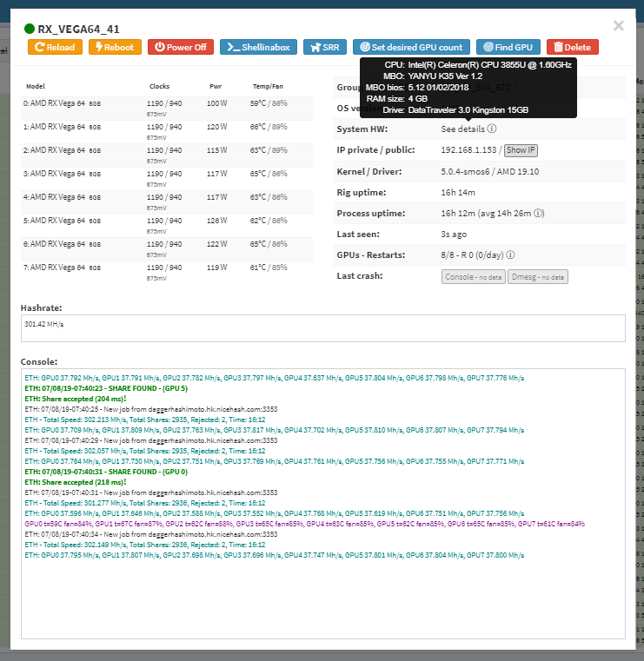Click console line Total Speed: 301.277 Mh/s
This screenshot has height=661, width=644.
click(x=145, y=503)
